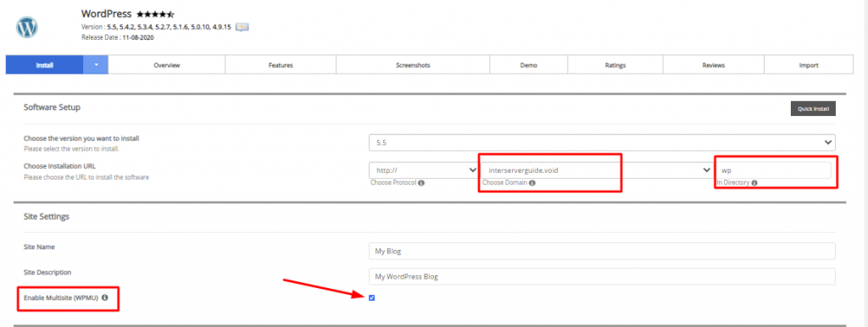The width and height of the screenshot is (868, 327).
Task: Open the http:// protocol dropdown
Action: (424, 170)
